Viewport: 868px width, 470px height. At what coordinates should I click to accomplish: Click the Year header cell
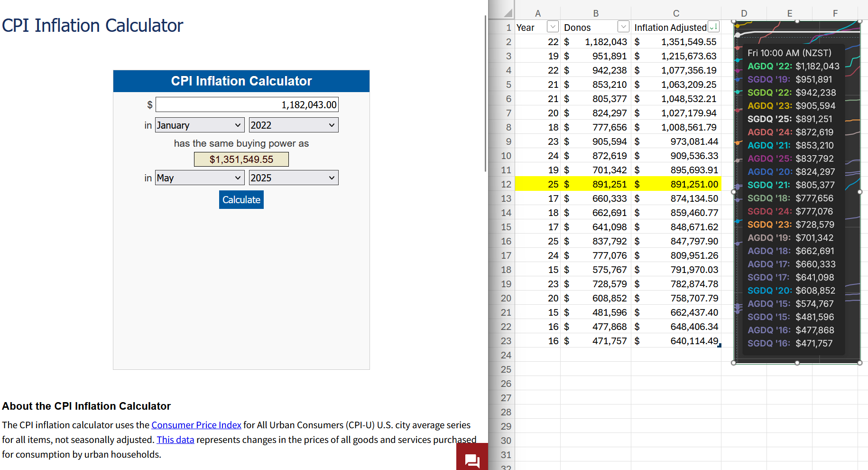click(x=538, y=28)
